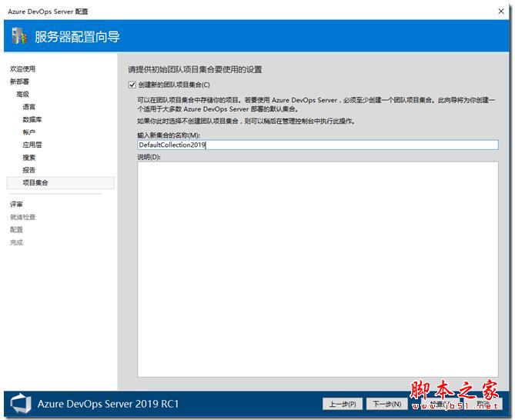Click the 上一步(P) back button
Image resolution: width=515 pixels, height=420 pixels.
343,404
